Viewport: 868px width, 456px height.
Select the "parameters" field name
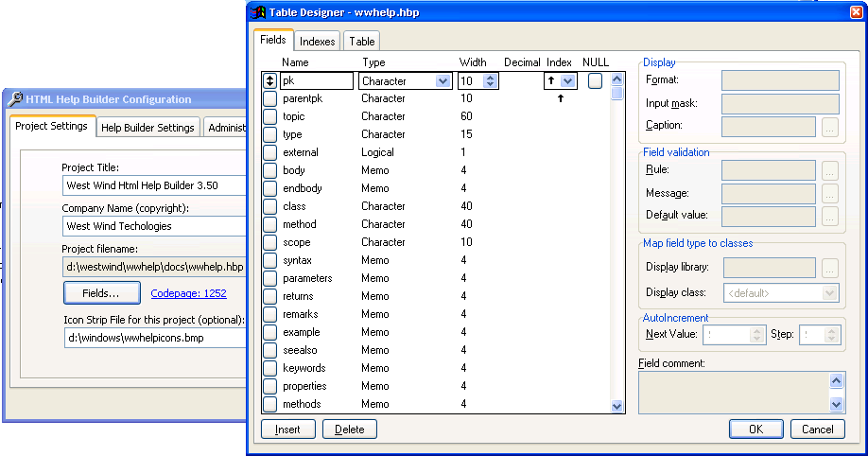click(x=307, y=278)
